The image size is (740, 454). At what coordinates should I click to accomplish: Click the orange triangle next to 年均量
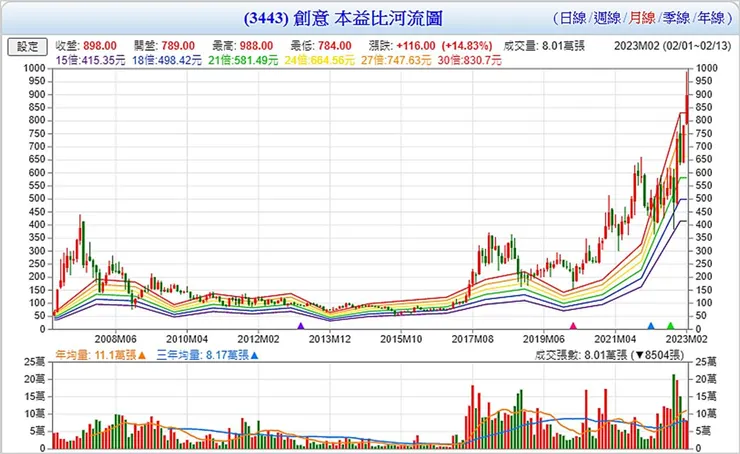[142, 355]
